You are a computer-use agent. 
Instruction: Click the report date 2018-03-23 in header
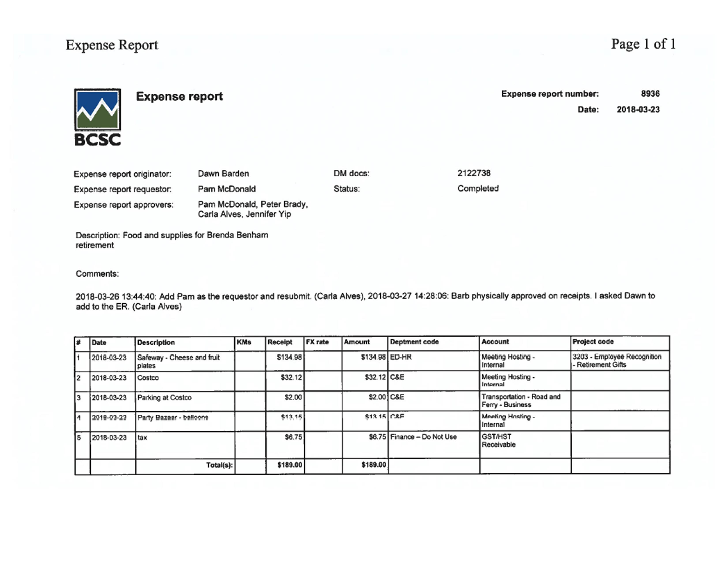[638, 109]
